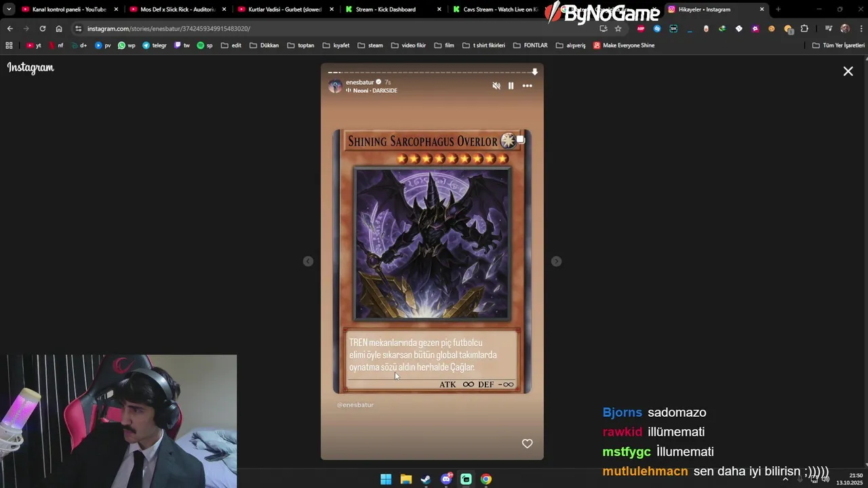Image resolution: width=868 pixels, height=488 pixels.
Task: Close the Hikayeler Instagram tab
Action: (x=762, y=9)
